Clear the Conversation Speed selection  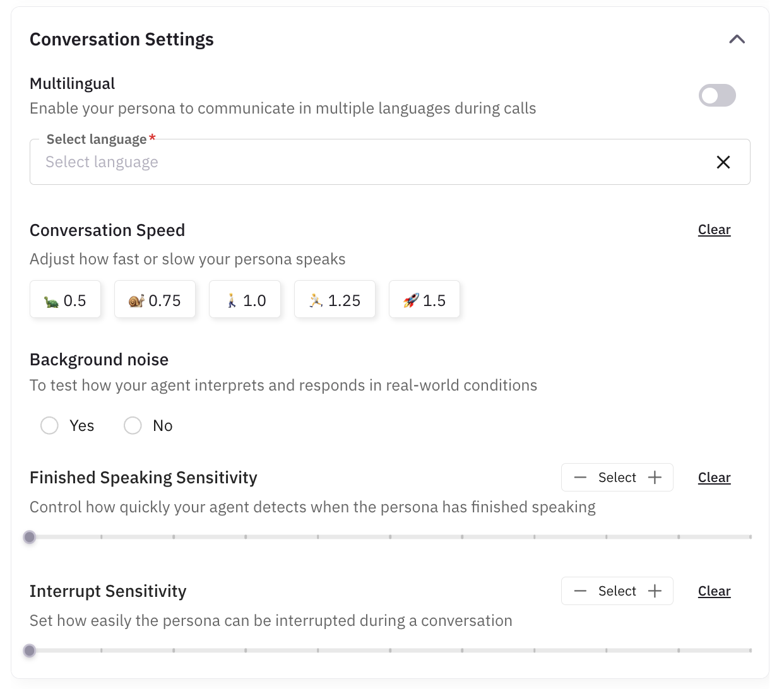click(x=713, y=230)
